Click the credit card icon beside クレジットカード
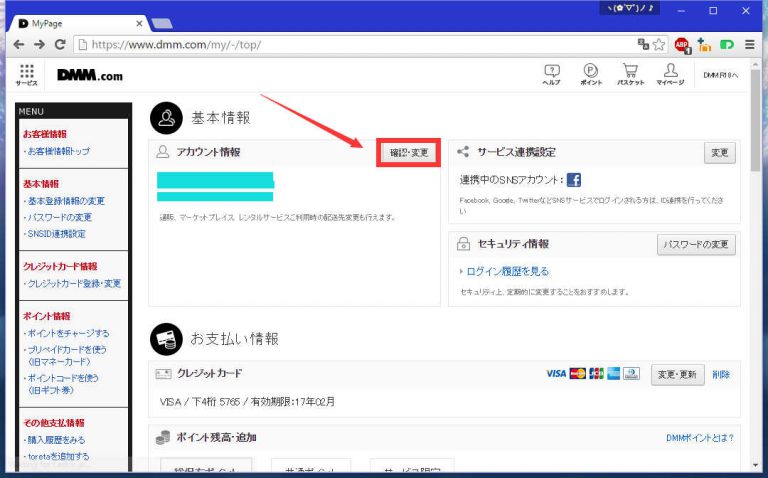The height and width of the screenshot is (478, 768). [x=163, y=374]
